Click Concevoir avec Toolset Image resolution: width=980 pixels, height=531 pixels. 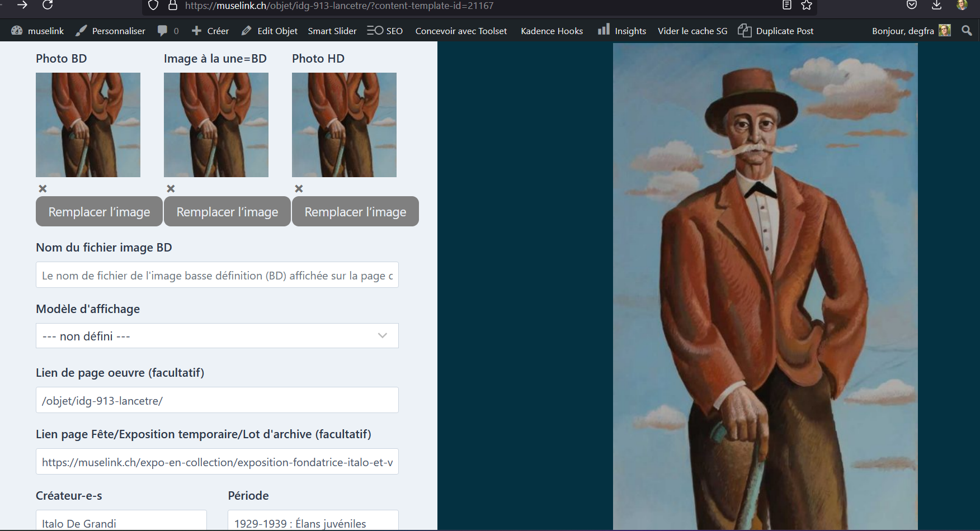[461, 31]
